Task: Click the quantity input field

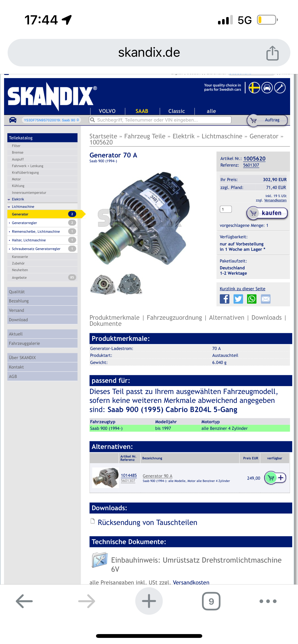Action: click(x=226, y=209)
